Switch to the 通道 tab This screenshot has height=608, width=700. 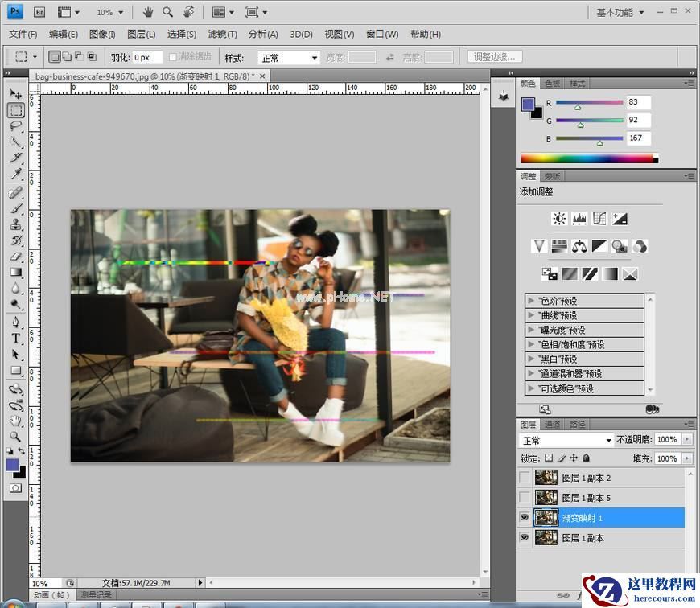tap(552, 424)
